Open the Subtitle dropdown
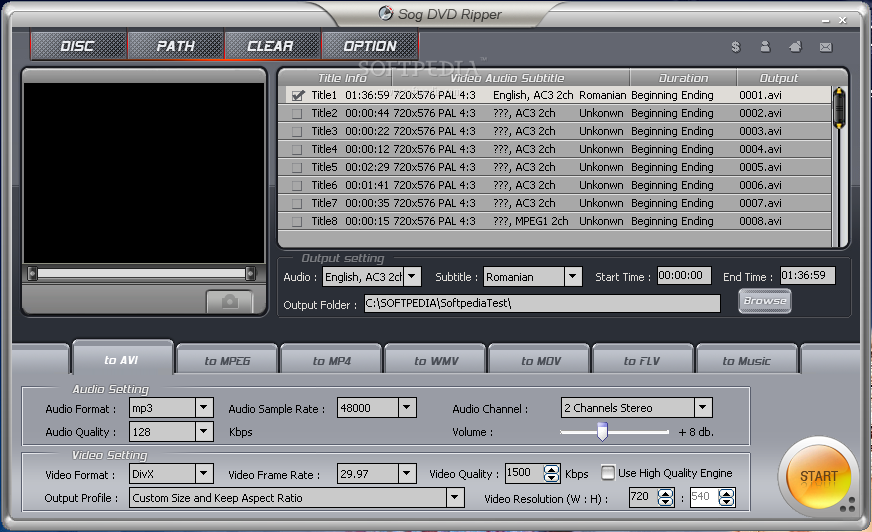This screenshot has width=872, height=532. [573, 276]
